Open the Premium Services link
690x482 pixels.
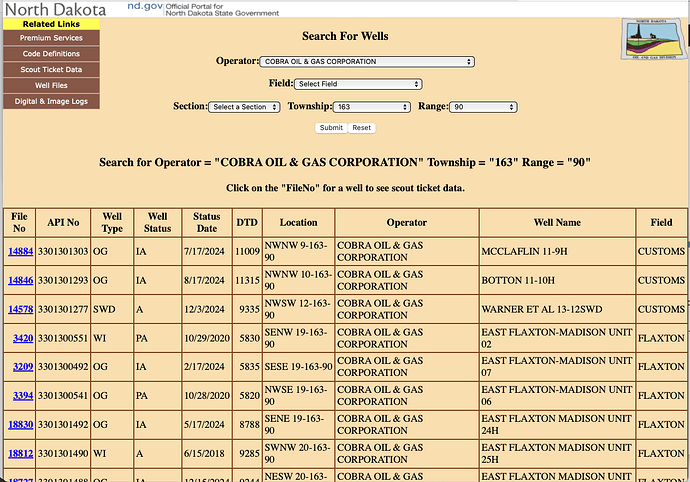[51, 38]
